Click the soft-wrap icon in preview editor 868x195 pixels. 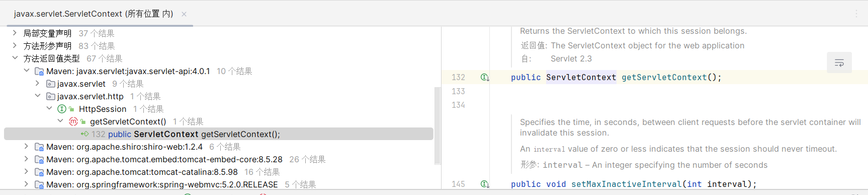(839, 63)
